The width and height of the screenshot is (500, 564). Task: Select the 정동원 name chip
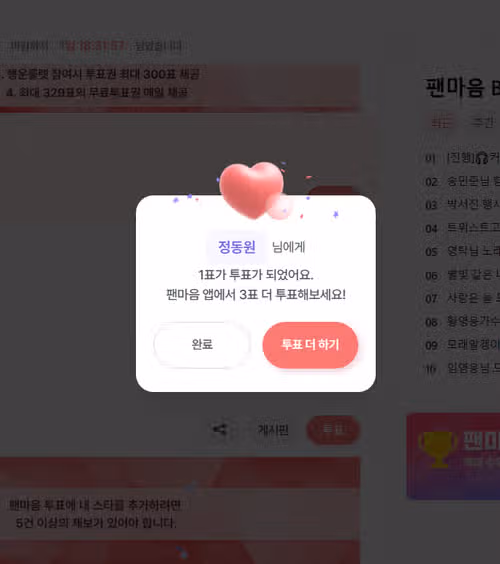(x=237, y=247)
